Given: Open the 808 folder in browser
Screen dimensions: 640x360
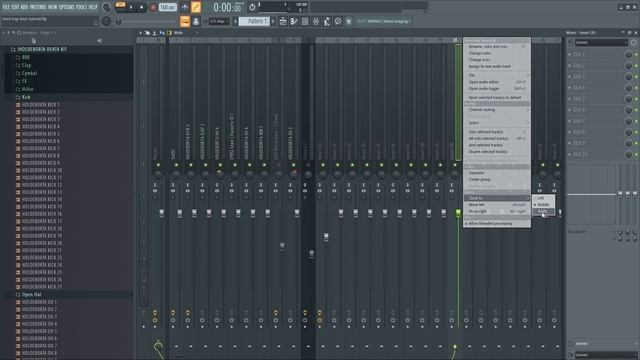Looking at the screenshot, I should click(x=23, y=58).
